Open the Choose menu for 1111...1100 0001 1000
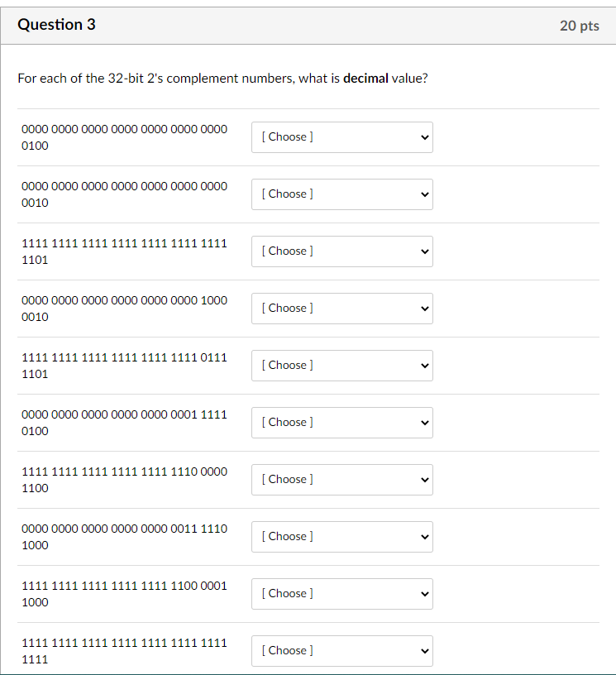616x675 pixels. [341, 594]
